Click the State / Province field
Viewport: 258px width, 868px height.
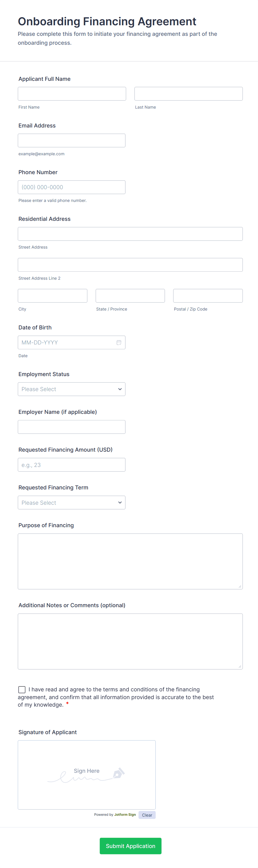click(x=130, y=296)
